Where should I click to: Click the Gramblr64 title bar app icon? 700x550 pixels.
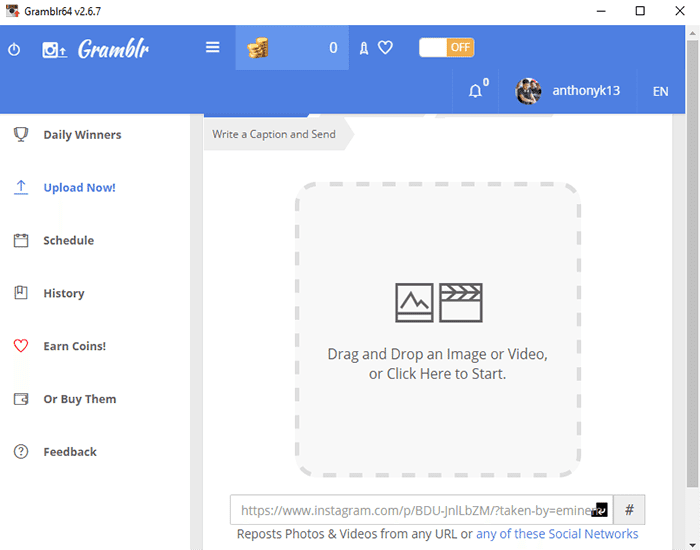click(12, 11)
